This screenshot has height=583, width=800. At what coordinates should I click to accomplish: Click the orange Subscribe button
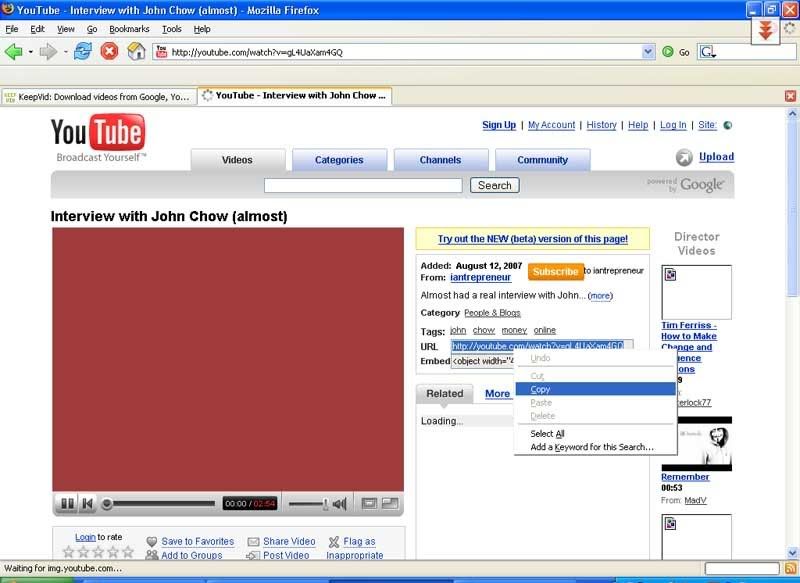pyautogui.click(x=555, y=271)
